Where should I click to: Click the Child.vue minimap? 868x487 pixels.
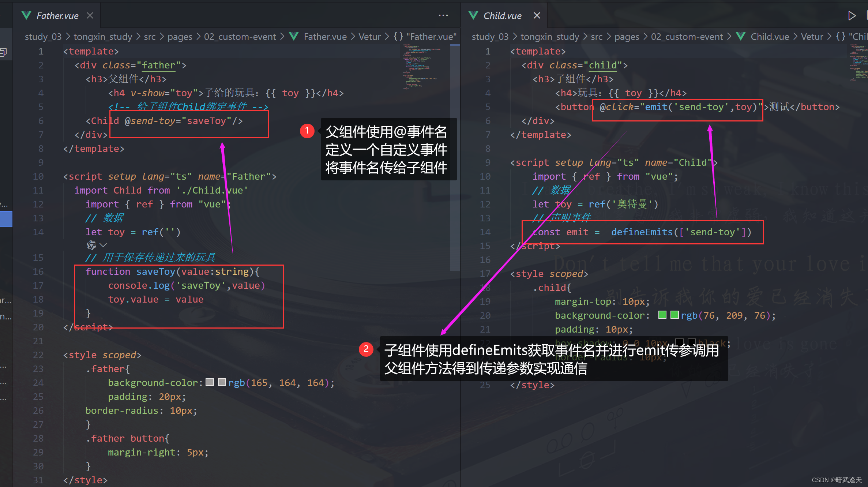[x=859, y=62]
